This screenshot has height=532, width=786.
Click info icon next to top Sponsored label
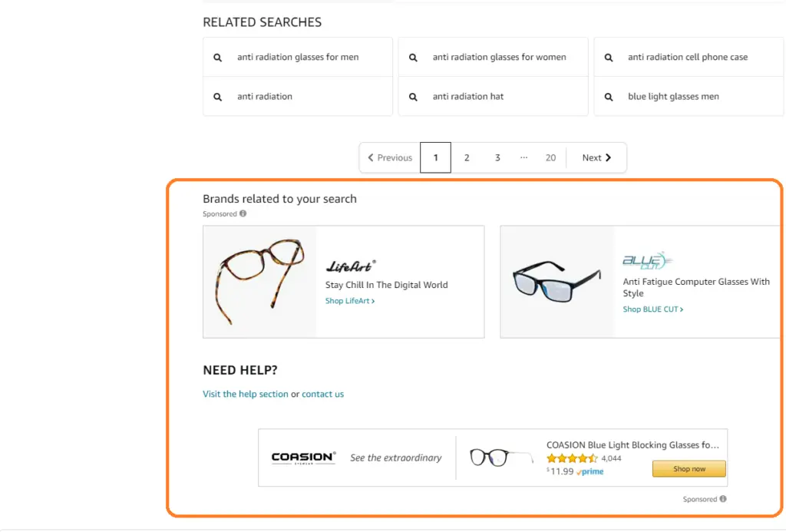(x=243, y=214)
